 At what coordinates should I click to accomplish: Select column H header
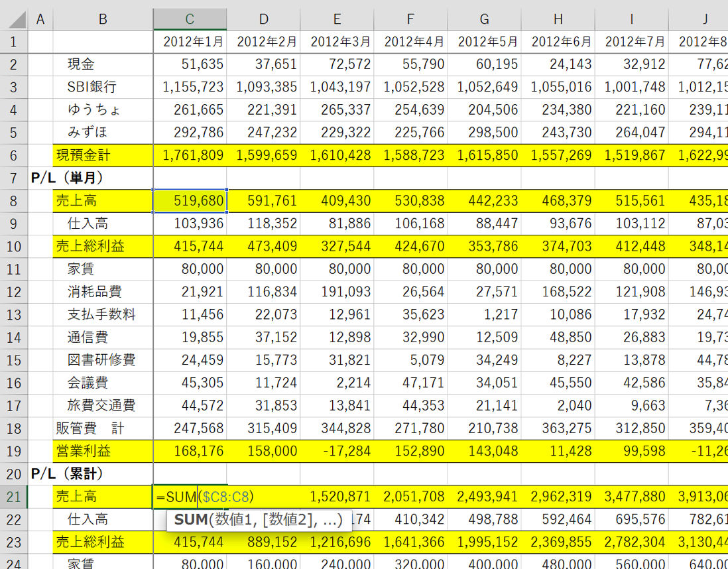558,19
